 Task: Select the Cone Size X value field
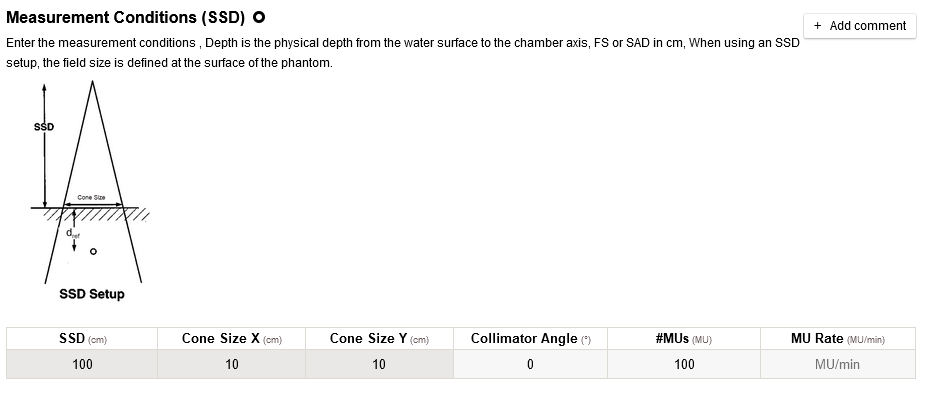231,364
